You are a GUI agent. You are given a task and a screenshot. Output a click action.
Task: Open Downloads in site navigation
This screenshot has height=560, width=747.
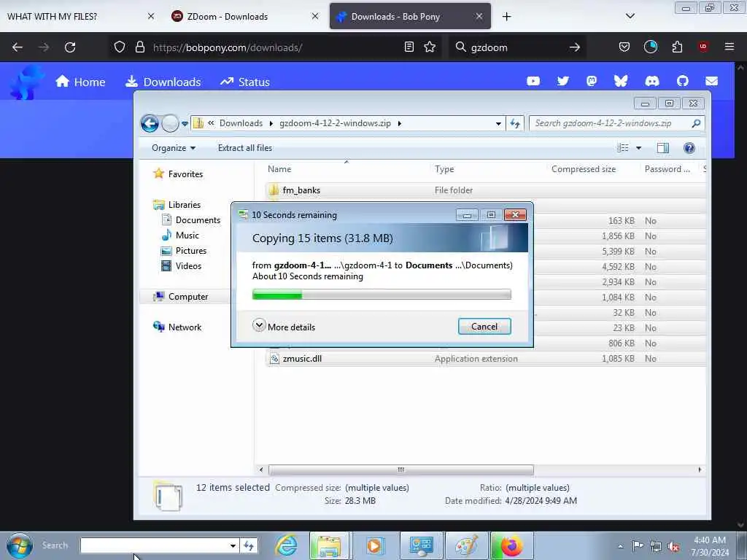click(163, 82)
